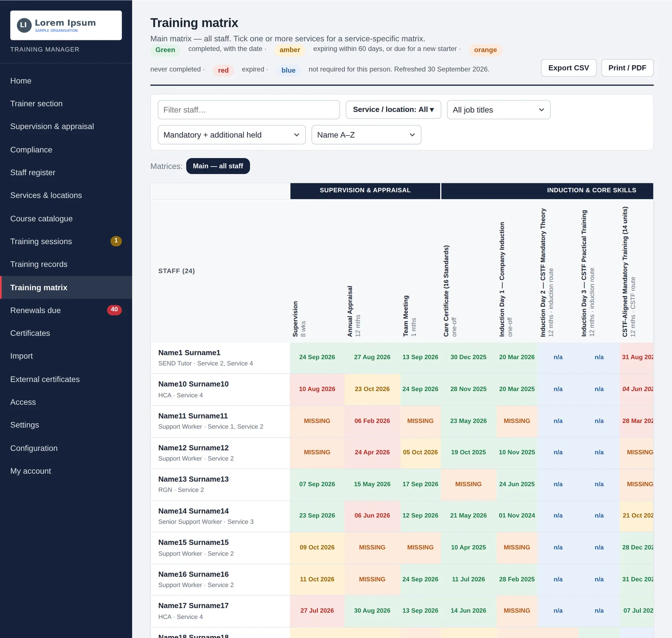Open My account

[x=66, y=471]
